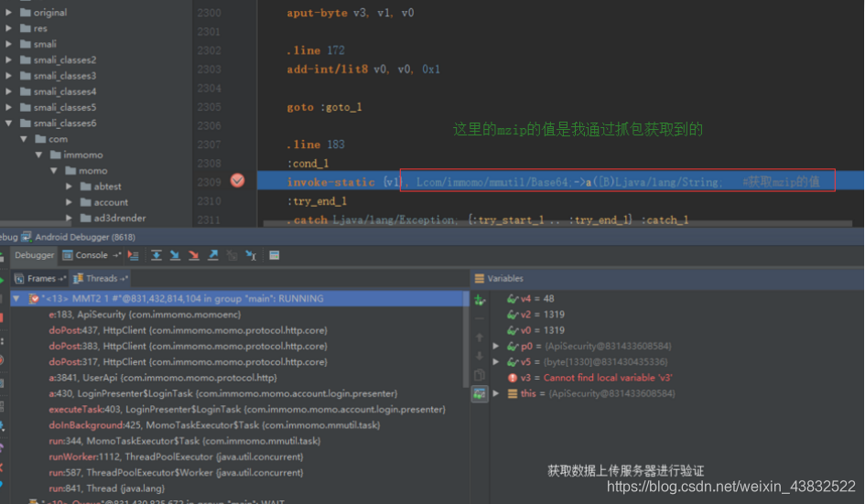This screenshot has height=504, width=865.
Task: Expand the smali_classes2 folder
Action: [x=8, y=59]
